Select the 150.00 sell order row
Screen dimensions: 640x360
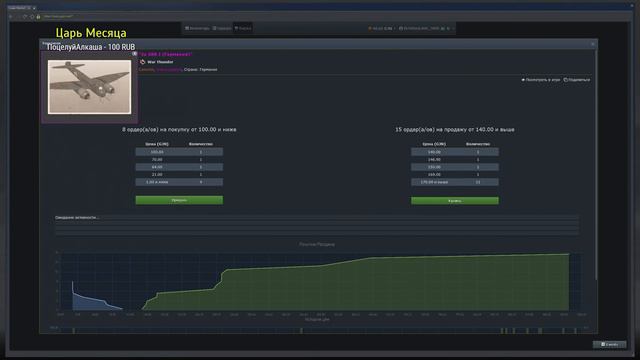tap(455, 167)
